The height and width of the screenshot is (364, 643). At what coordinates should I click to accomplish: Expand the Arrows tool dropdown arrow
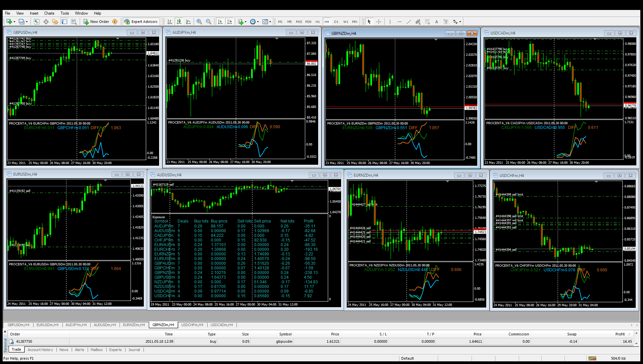tap(460, 22)
